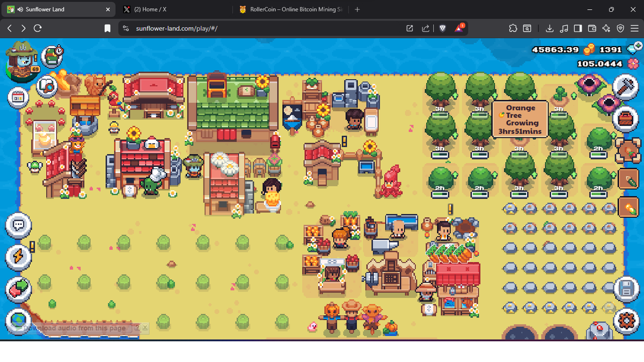Reload the Sunflower Land page
Screen dimensions: 644x362
pyautogui.click(x=38, y=28)
